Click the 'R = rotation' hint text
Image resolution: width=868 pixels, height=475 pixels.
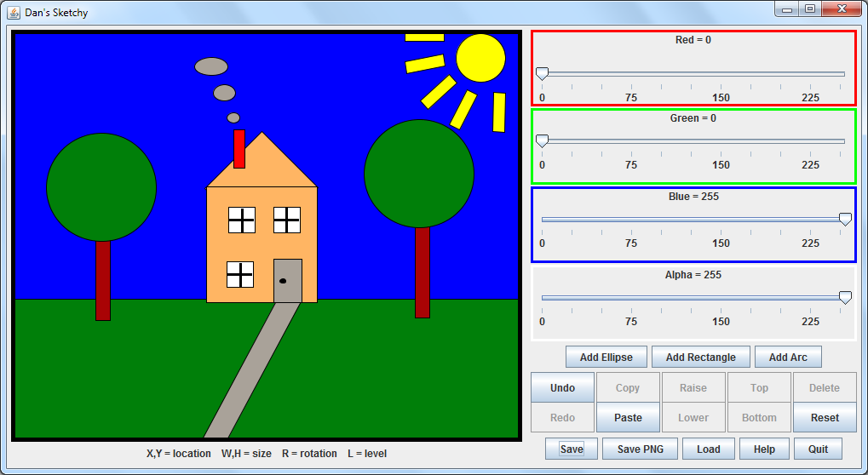point(309,454)
